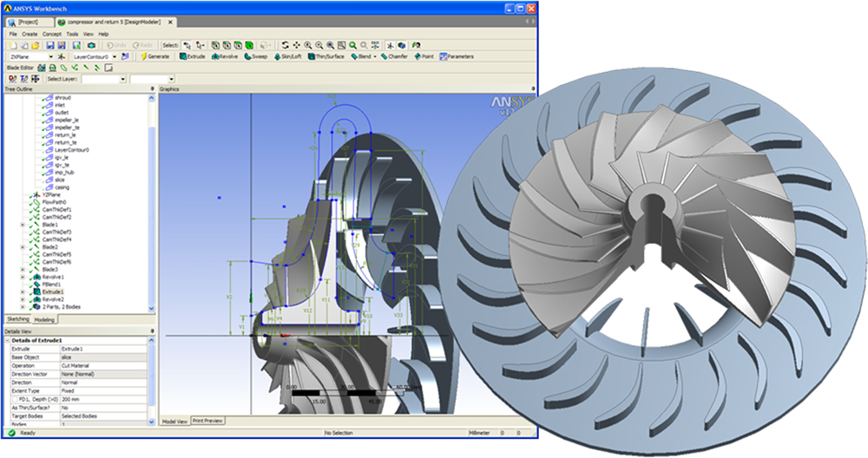Click the Chamfer tool
The width and height of the screenshot is (868, 458).
394,56
